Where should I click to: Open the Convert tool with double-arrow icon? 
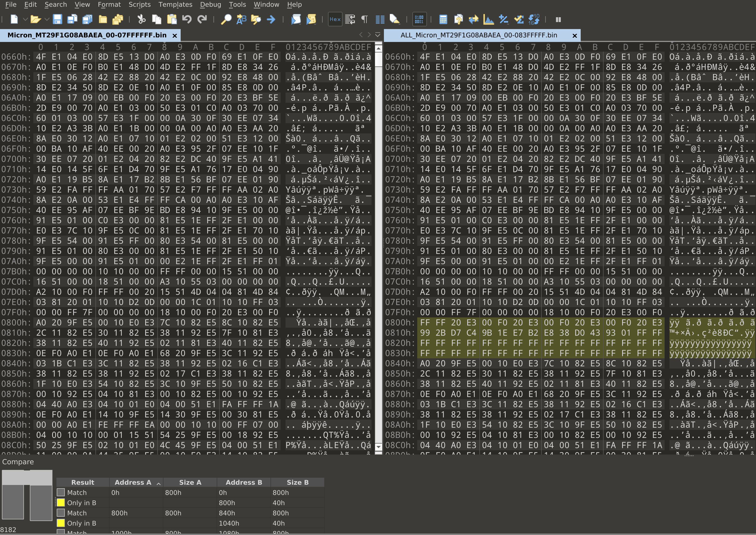(473, 19)
